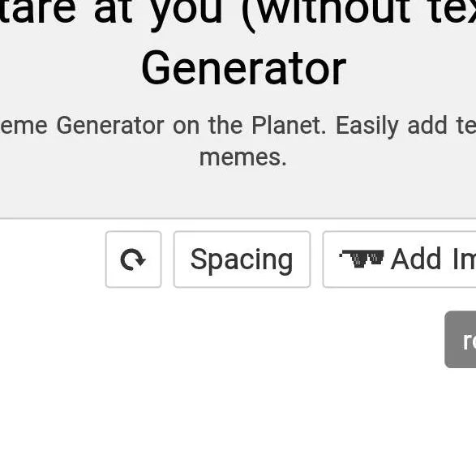Screen dimensions: 476x476
Task: Select the Add Image button label
Action: tap(434, 259)
